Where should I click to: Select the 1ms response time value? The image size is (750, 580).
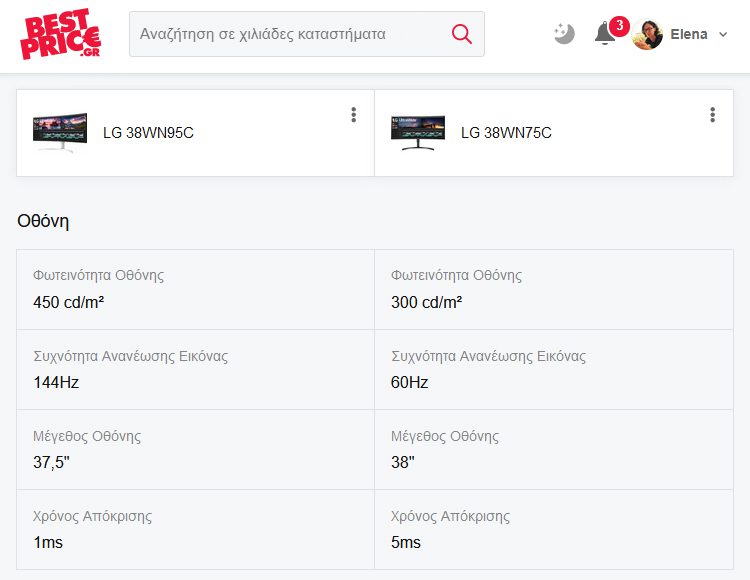(x=48, y=543)
